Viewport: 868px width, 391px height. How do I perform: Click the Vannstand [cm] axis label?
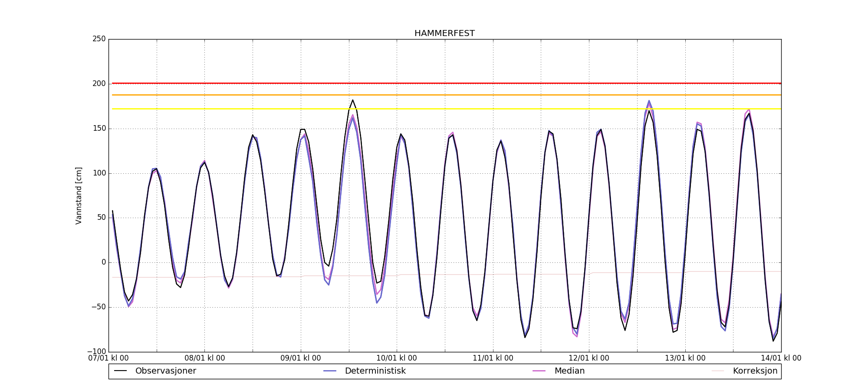pos(79,195)
